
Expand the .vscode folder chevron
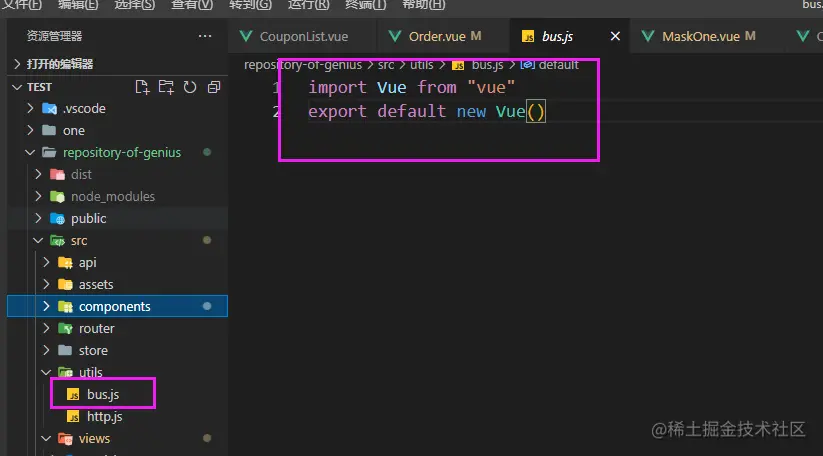[x=30, y=108]
